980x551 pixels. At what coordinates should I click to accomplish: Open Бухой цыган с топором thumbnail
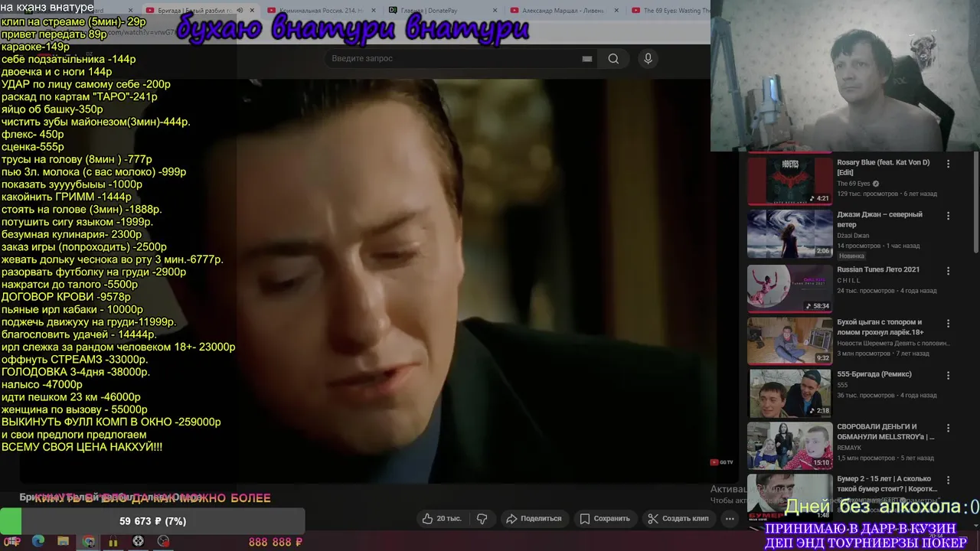click(789, 341)
